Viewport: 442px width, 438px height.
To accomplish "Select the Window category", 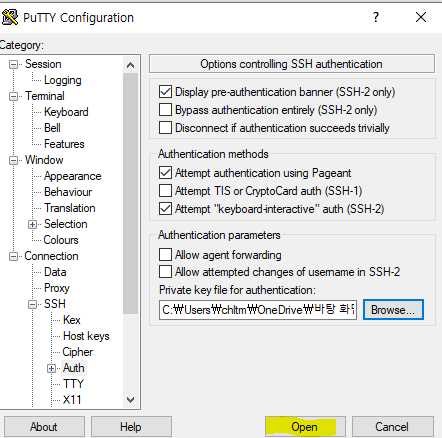I will (x=44, y=160).
